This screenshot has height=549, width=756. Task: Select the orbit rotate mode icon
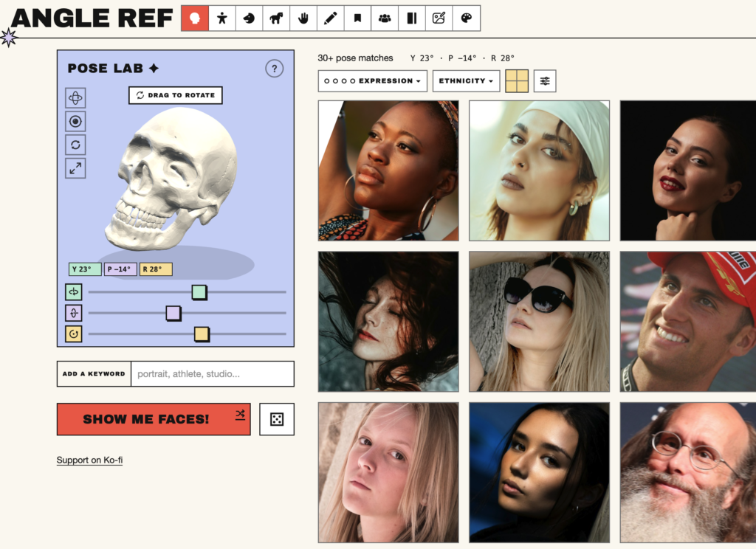point(75,98)
